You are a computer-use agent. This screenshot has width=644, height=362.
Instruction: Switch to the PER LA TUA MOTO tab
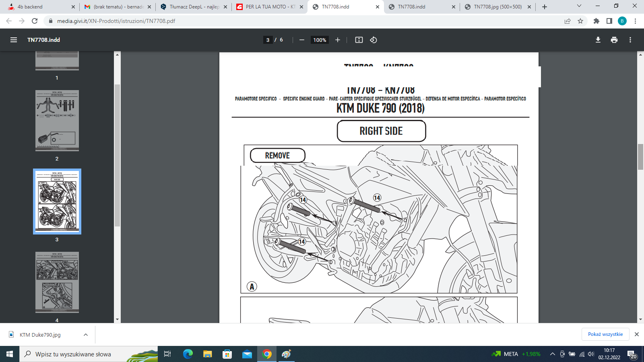pyautogui.click(x=269, y=7)
